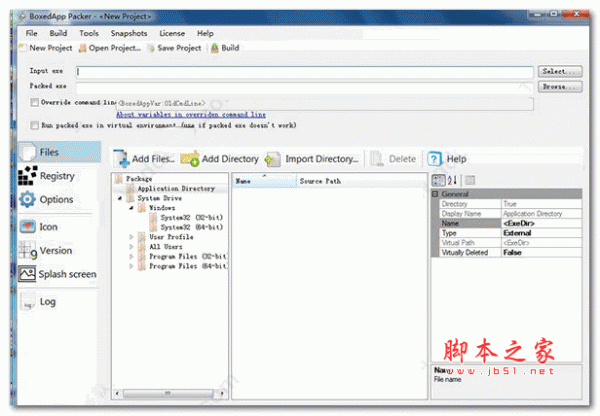This screenshot has width=600, height=416.
Task: Collapse the General property category
Action: tap(435, 194)
